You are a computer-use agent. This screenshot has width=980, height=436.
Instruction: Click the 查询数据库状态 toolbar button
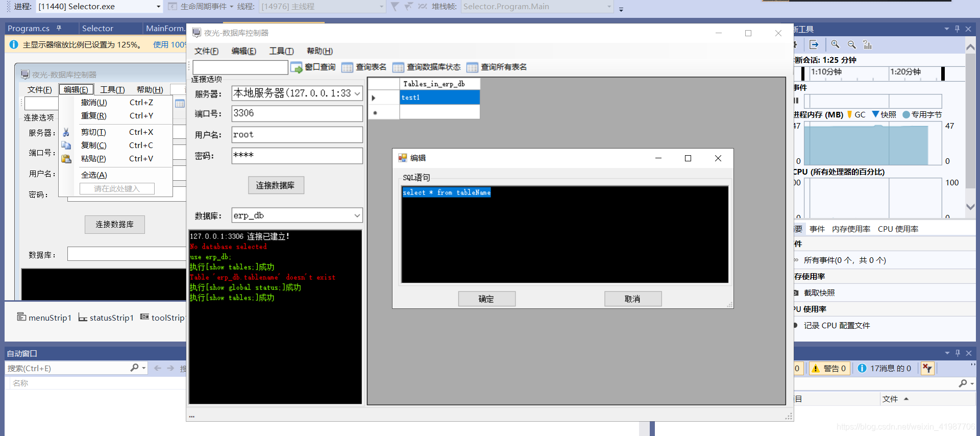pyautogui.click(x=427, y=67)
